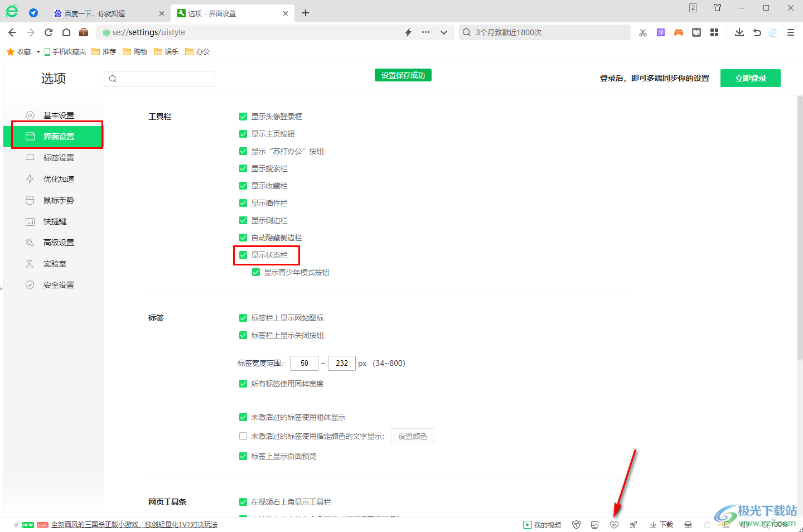Screen dimensions: 803x532
Task: Click the rocket acceleration icon in status bar
Action: tap(633, 525)
